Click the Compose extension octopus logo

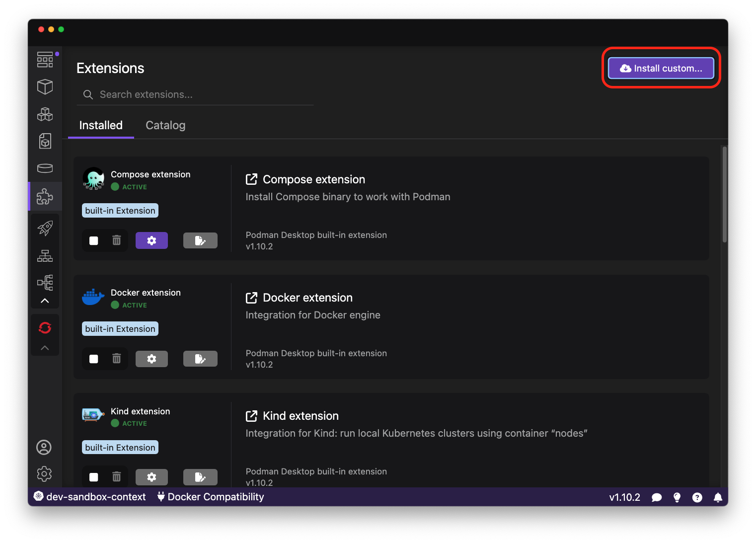[93, 179]
